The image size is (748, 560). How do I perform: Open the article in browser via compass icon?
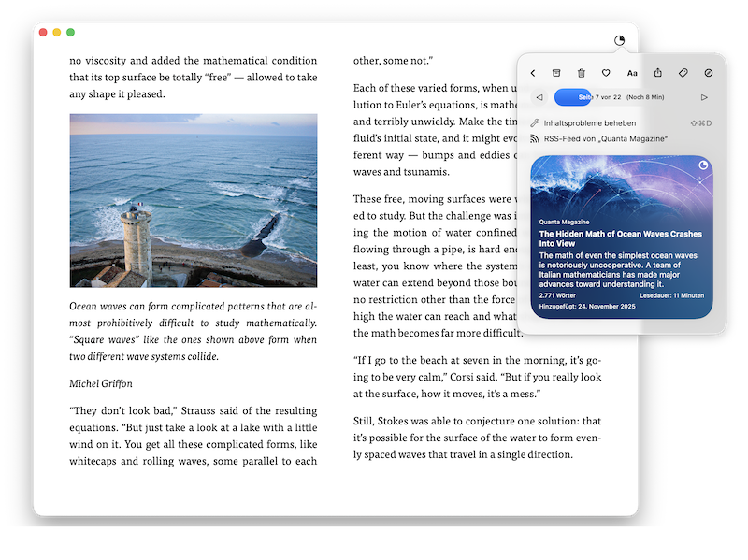(x=708, y=73)
